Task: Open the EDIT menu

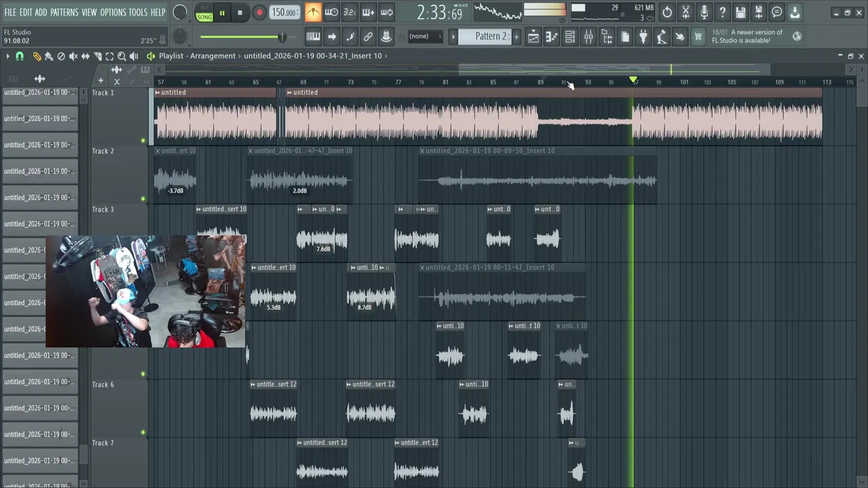Action: [26, 12]
